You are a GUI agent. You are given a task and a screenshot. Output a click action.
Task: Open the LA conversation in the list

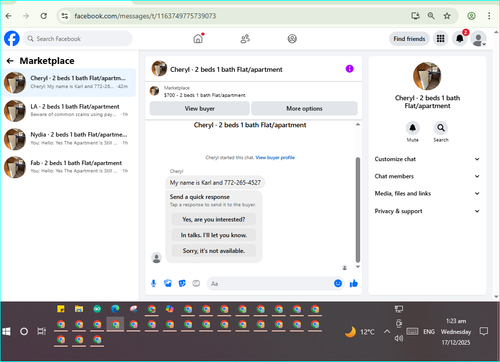tap(69, 110)
